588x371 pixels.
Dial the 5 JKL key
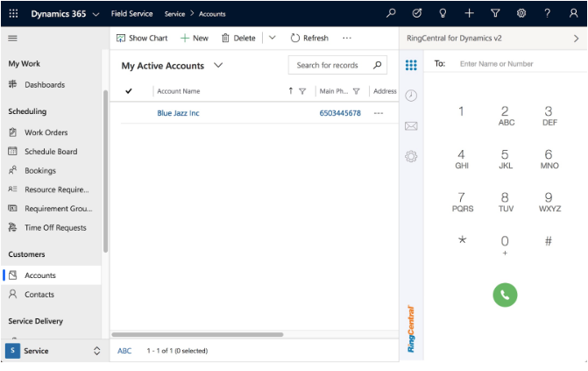pyautogui.click(x=505, y=159)
